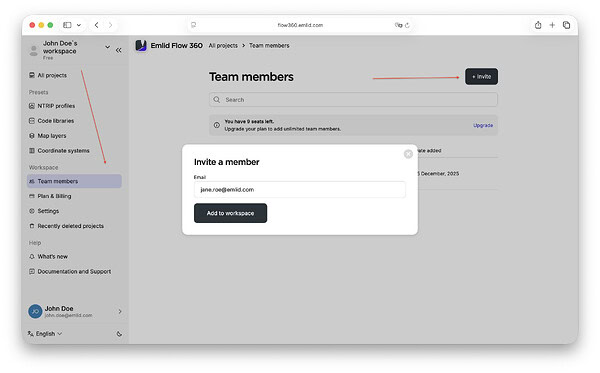
Task: Click the Upgrade link
Action: click(x=483, y=125)
